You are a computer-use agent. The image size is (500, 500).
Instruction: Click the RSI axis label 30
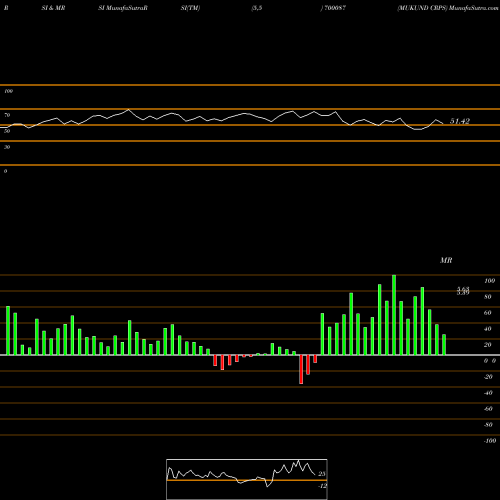coord(7,147)
